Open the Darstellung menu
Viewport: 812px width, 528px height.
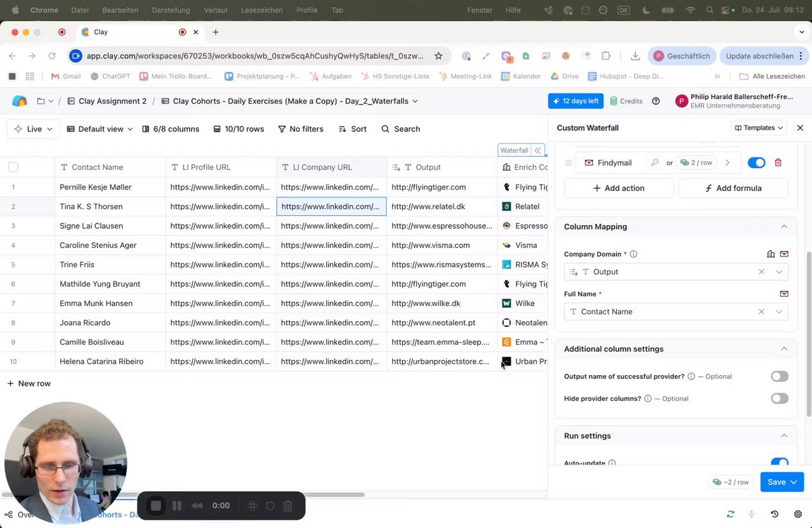point(171,10)
